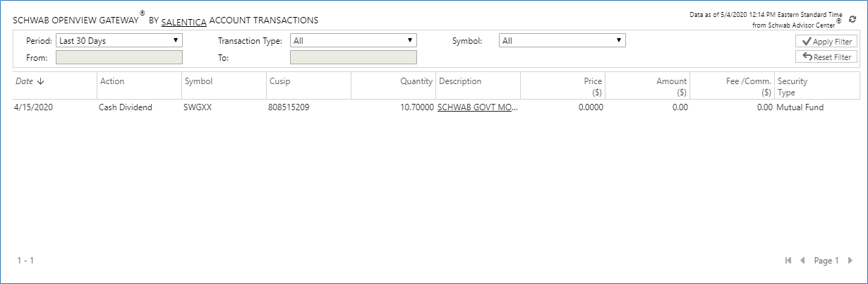
Task: Go to previous page arrow
Action: pos(802,261)
